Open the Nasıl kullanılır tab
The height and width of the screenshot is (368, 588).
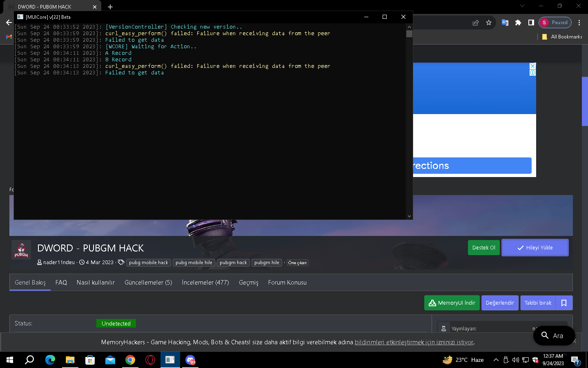96,283
